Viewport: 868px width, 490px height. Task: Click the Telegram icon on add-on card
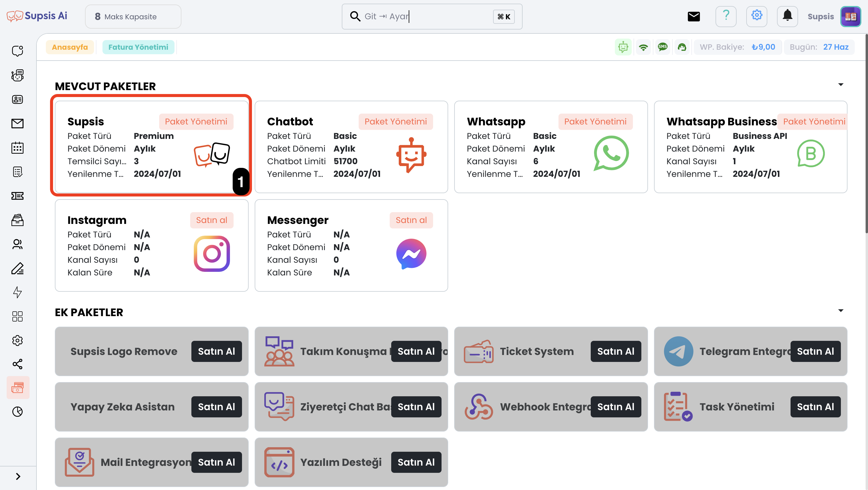pos(678,351)
